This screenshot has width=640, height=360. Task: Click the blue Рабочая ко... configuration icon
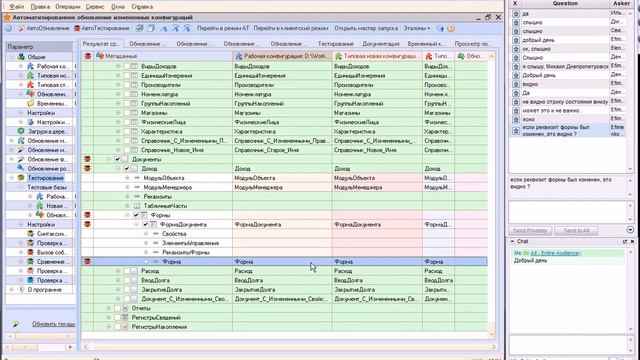(x=30, y=66)
